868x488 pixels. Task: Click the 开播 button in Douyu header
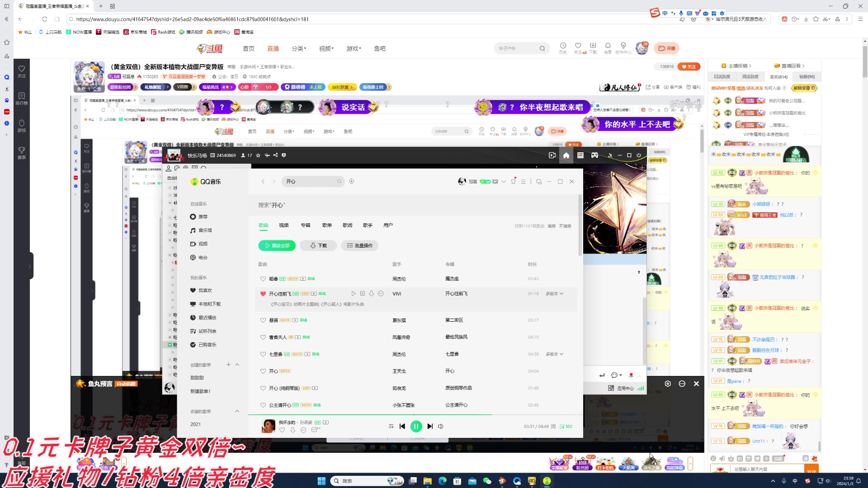(x=666, y=48)
